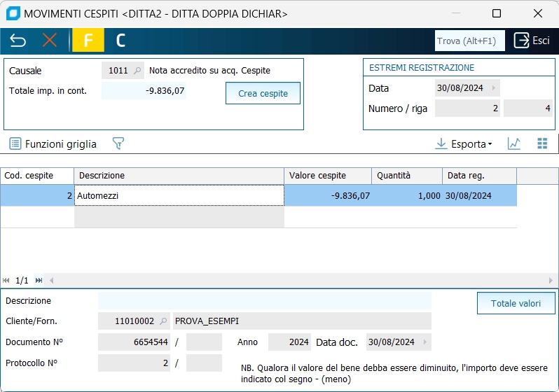The height and width of the screenshot is (392, 559).
Task: Sort by Valore cespite column header
Action: [x=328, y=176]
